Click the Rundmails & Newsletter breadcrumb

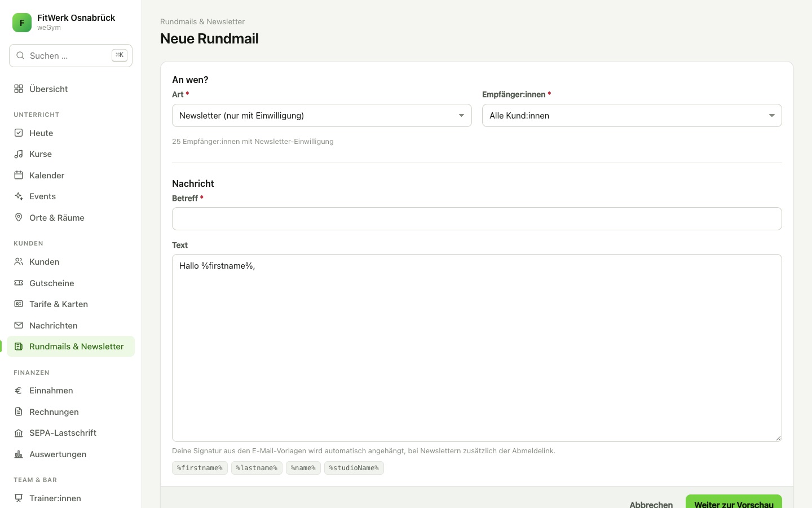(202, 21)
